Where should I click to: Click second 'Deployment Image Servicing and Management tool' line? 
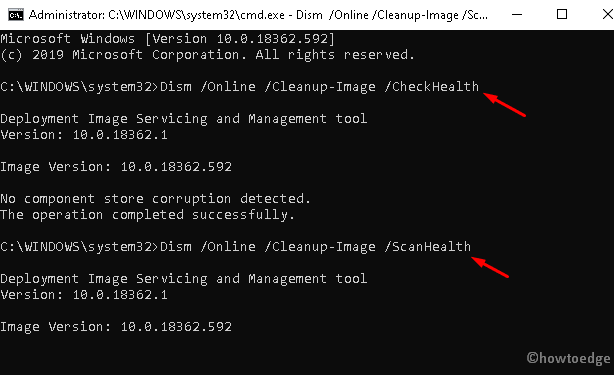click(x=184, y=279)
